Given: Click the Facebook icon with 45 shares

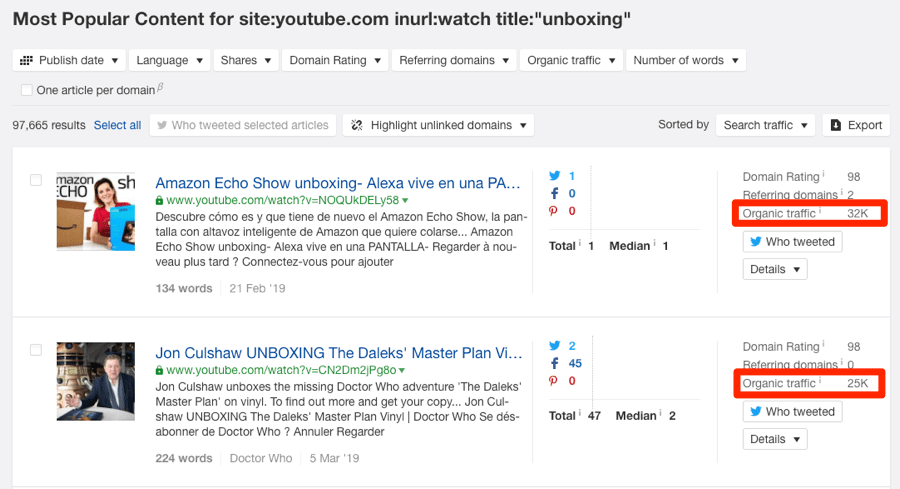Looking at the screenshot, I should pos(554,363).
